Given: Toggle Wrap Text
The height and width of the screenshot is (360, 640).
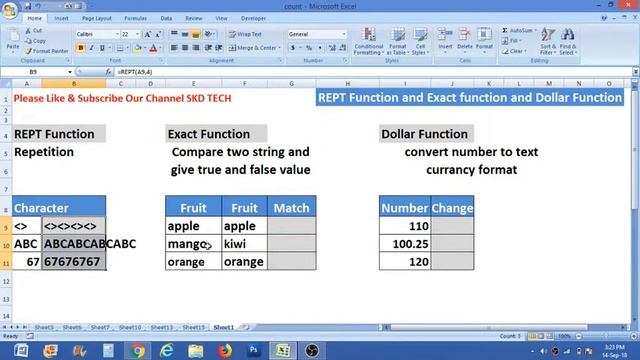Looking at the screenshot, I should click(245, 34).
